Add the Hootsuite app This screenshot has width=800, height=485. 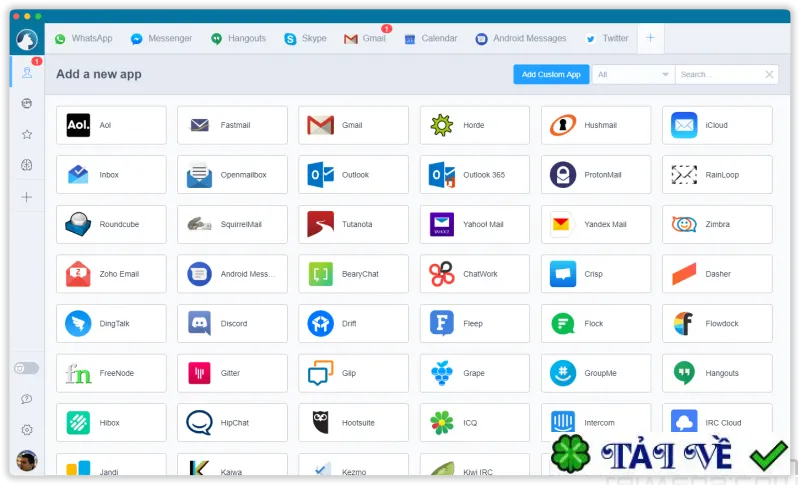(354, 423)
